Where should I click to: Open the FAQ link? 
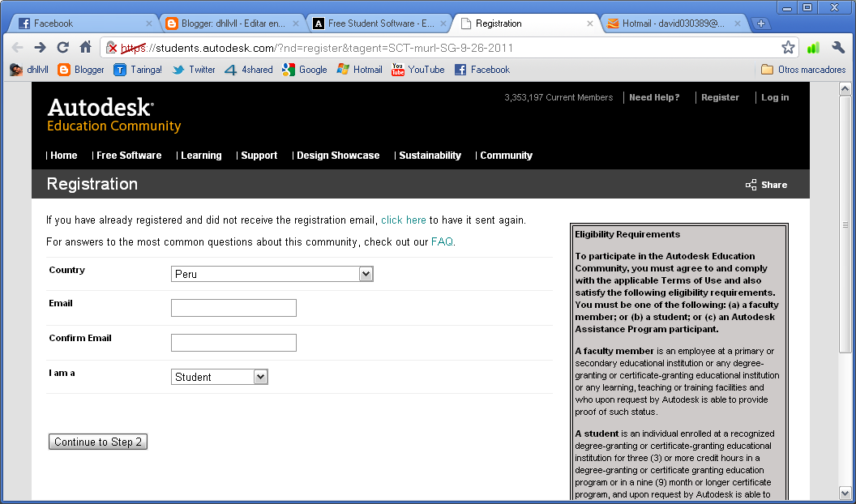pos(443,241)
